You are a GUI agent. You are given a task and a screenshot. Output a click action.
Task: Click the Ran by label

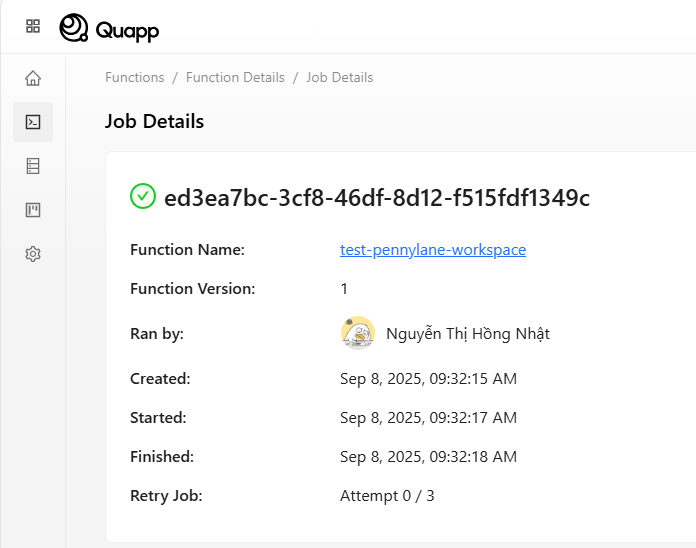157,334
